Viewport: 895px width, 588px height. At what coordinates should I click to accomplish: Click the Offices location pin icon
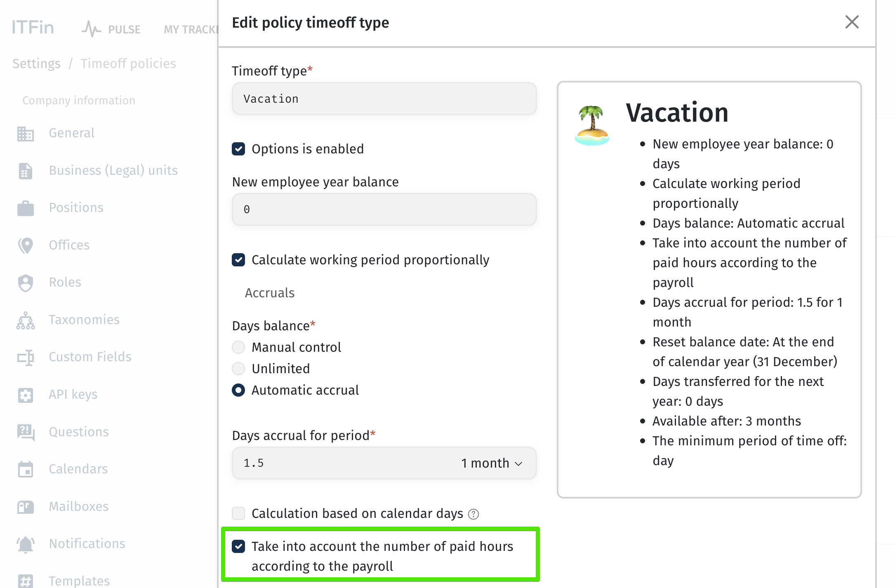(26, 245)
